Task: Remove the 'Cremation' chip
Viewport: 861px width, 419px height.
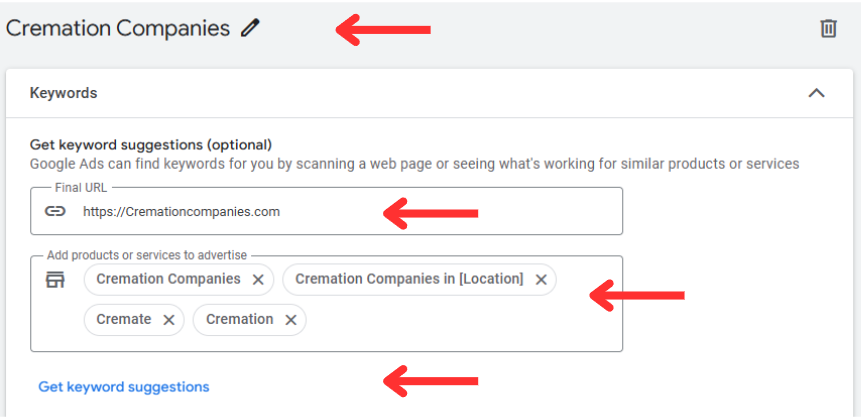Action: (291, 320)
